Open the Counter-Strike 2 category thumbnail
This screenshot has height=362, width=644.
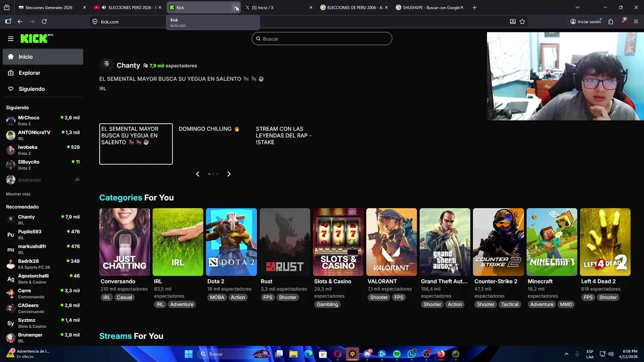point(498,242)
